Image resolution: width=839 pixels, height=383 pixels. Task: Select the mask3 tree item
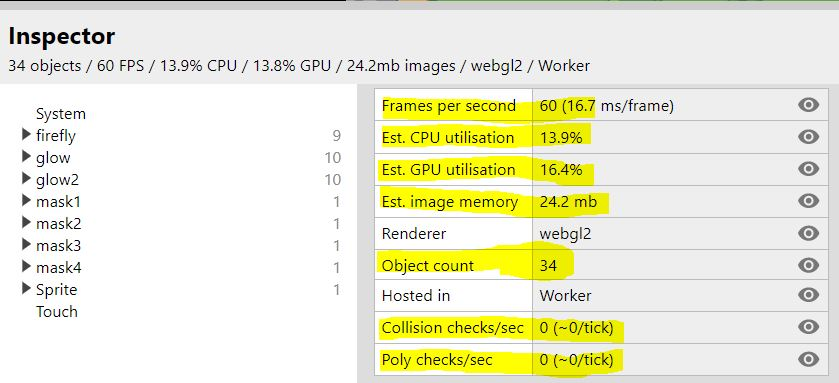tap(58, 246)
